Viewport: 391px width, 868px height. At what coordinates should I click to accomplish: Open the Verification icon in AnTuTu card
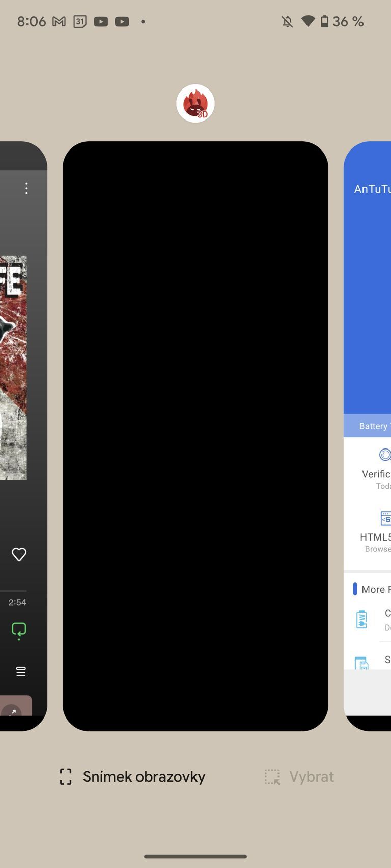coord(385,455)
